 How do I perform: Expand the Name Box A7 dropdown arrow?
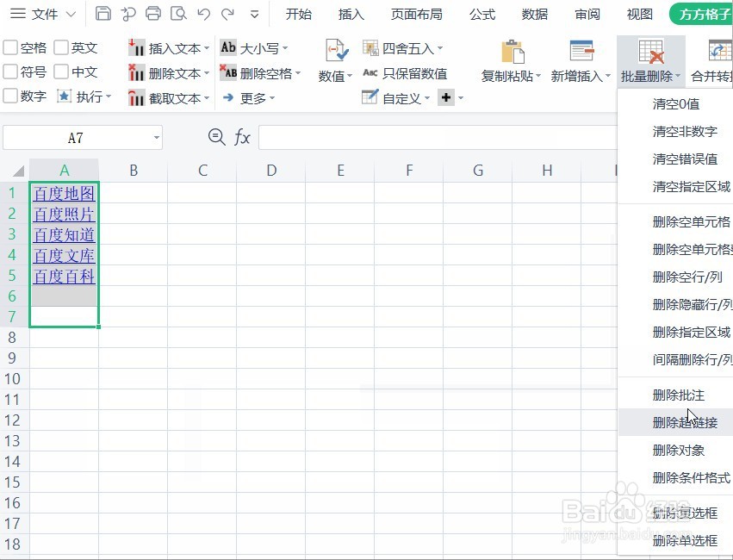tap(157, 138)
